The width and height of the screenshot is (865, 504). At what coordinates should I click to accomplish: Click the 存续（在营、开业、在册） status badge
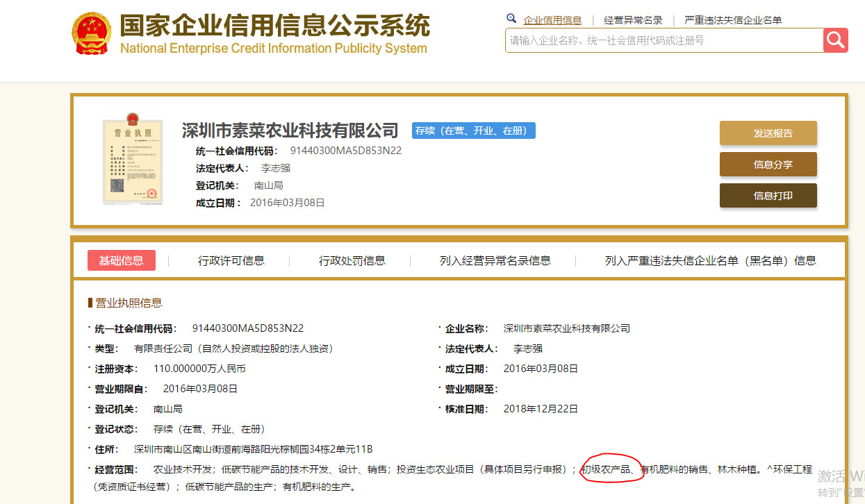[474, 131]
